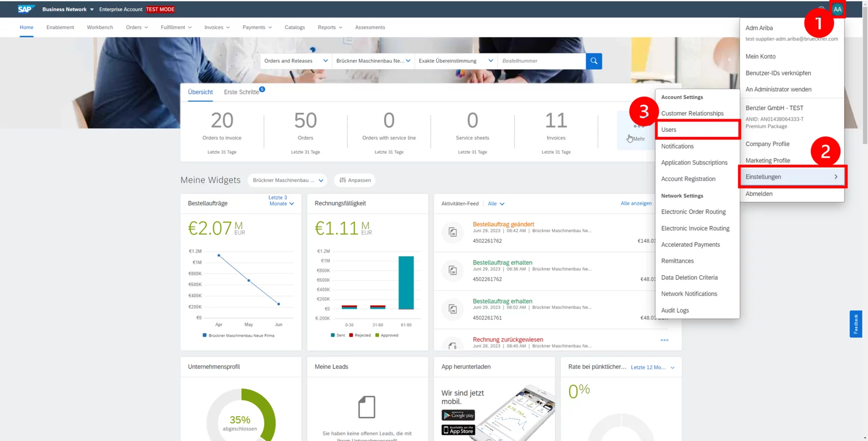Open the Enablement tab
Image resolution: width=868 pixels, height=441 pixels.
60,27
